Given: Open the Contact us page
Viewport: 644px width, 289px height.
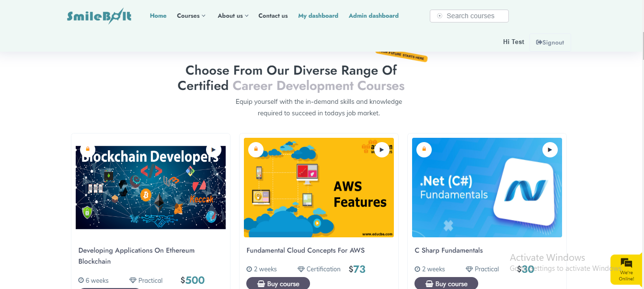Looking at the screenshot, I should (273, 16).
